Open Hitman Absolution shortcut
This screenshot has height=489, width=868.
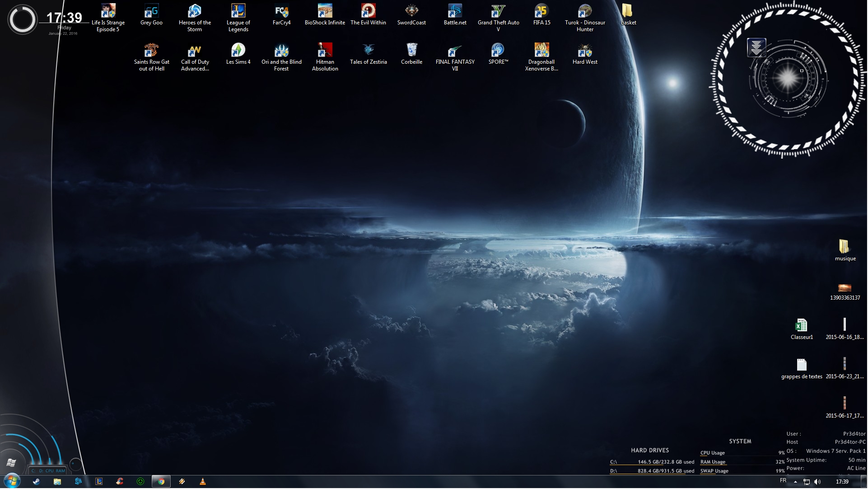pyautogui.click(x=325, y=57)
